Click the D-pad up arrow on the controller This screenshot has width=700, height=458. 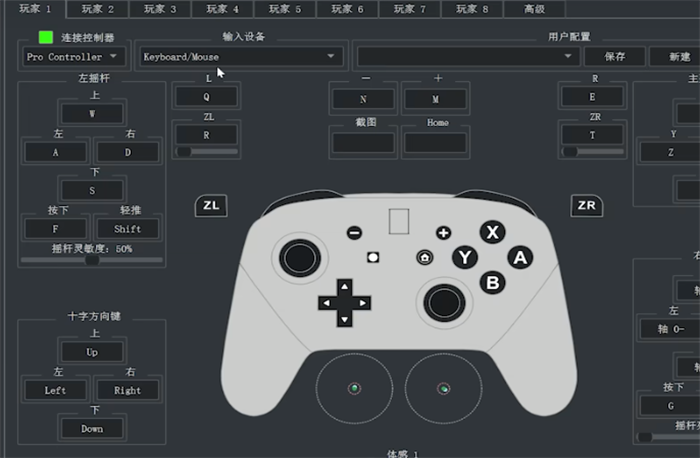(344, 287)
